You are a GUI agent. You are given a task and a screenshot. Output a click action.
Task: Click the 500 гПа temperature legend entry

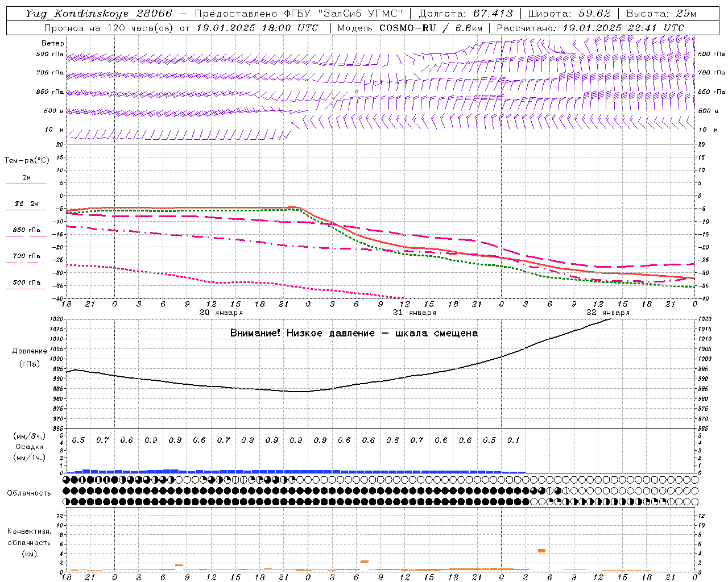tap(26, 283)
